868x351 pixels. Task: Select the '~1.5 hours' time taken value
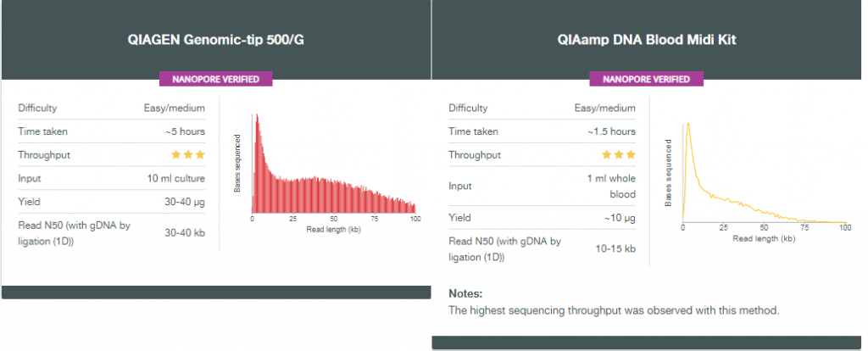(611, 131)
